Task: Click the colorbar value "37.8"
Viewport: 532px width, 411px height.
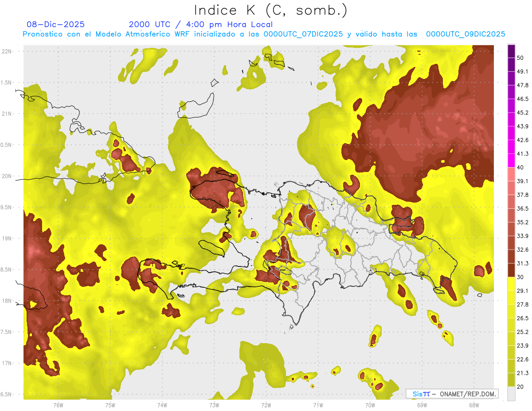Action: coord(522,195)
